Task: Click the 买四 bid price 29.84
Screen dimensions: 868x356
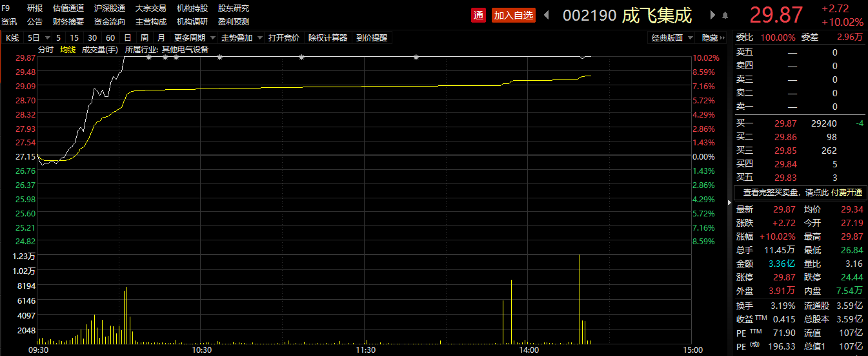Action: pyautogui.click(x=786, y=163)
